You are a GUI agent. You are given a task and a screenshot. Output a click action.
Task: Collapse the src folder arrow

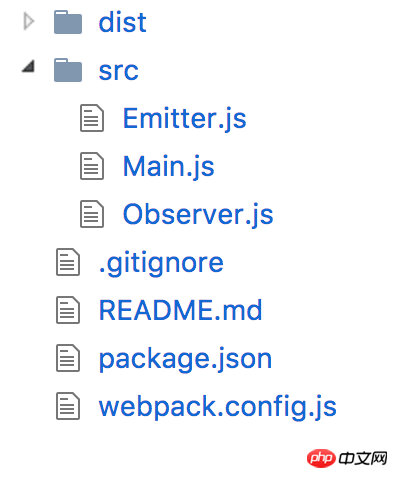pyautogui.click(x=29, y=66)
